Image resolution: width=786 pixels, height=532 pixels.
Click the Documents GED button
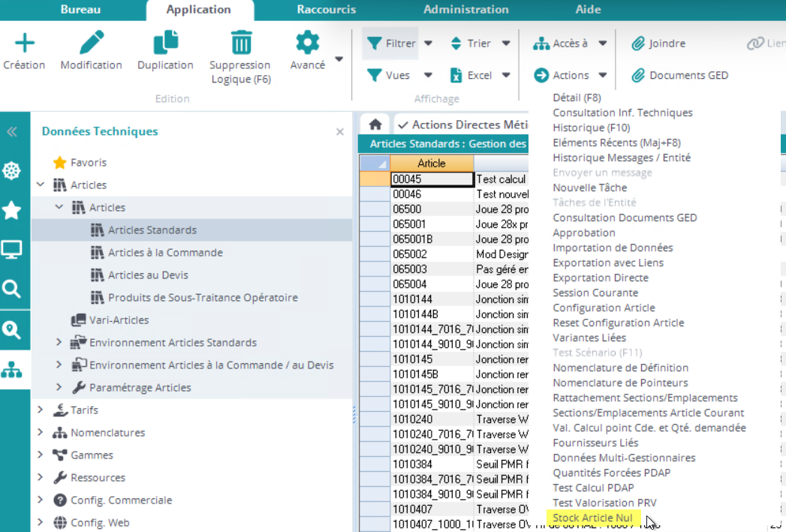coord(679,75)
